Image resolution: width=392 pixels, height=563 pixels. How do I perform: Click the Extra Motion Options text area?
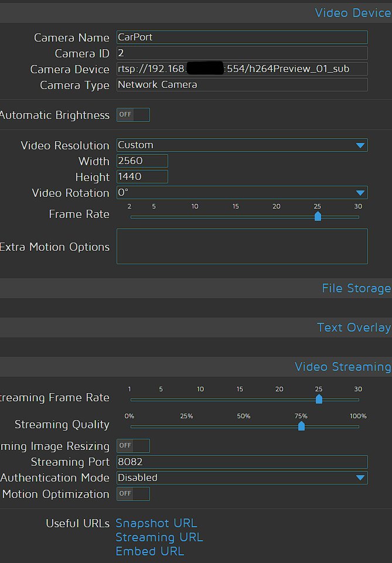coord(242,246)
